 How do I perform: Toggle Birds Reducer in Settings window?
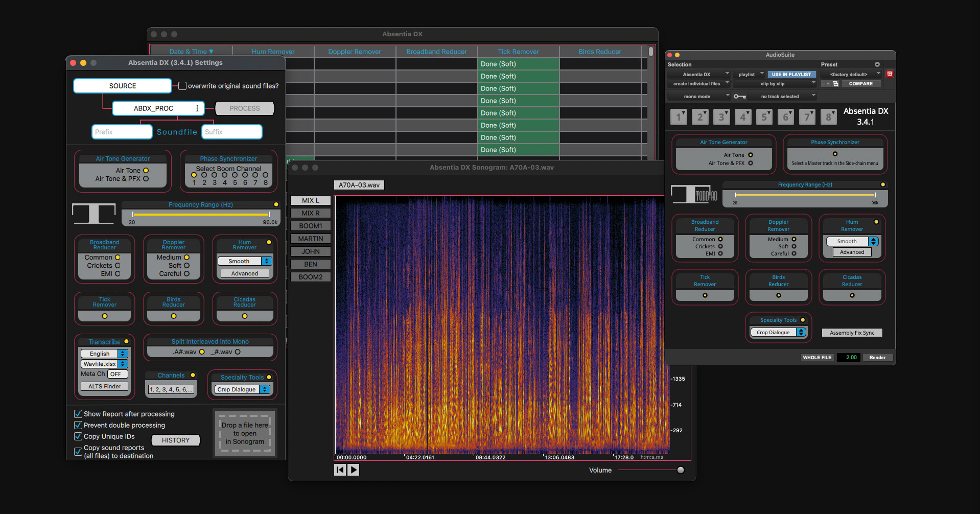tap(174, 316)
